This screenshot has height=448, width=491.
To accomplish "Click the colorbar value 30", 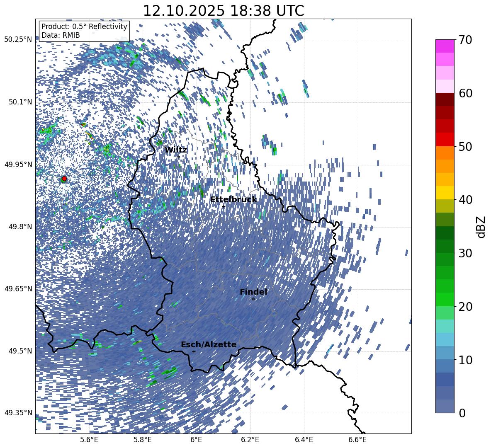I will (x=465, y=253).
